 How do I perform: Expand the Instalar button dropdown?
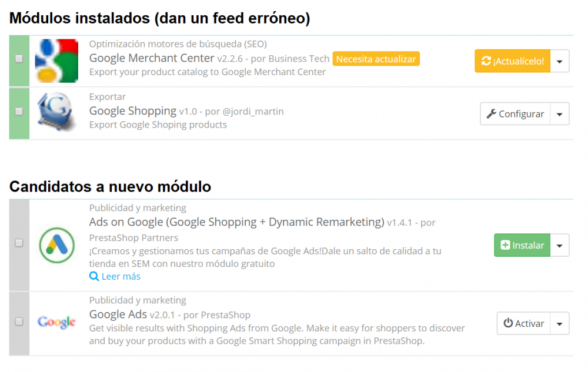[559, 245]
